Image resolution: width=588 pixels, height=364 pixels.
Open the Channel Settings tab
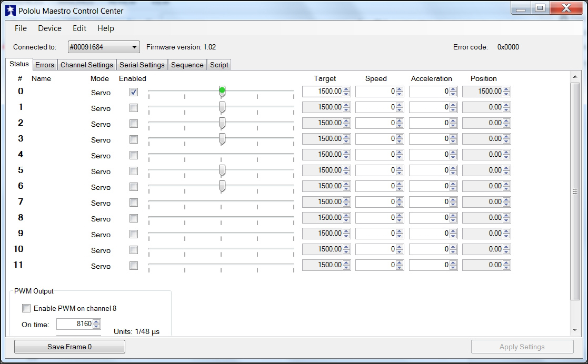(87, 65)
